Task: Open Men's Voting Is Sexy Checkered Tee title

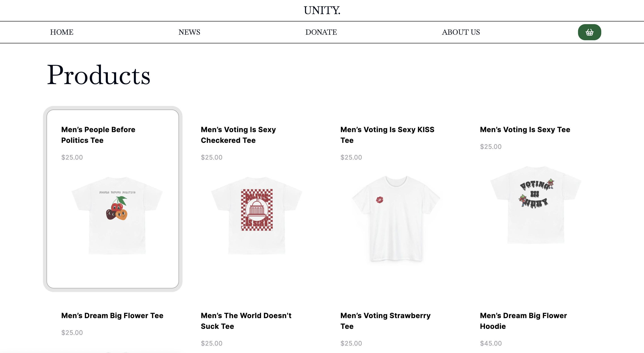Action: 238,135
